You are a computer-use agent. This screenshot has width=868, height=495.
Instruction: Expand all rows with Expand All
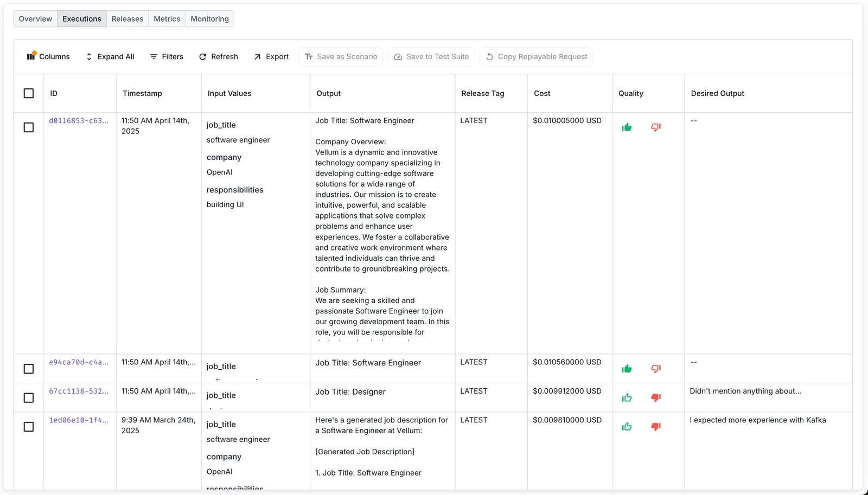110,56
